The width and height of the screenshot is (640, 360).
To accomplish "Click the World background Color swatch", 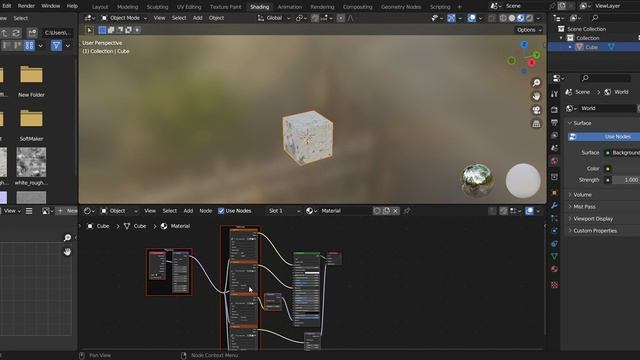I will [x=625, y=169].
